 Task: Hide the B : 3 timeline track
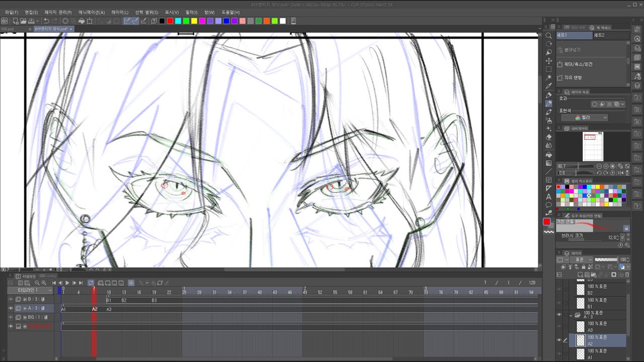(x=11, y=299)
